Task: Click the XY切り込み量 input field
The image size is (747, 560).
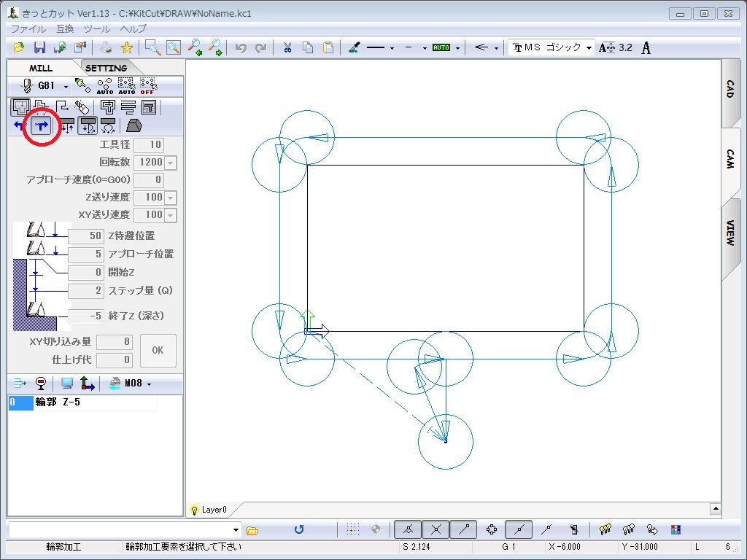Action: tap(115, 342)
